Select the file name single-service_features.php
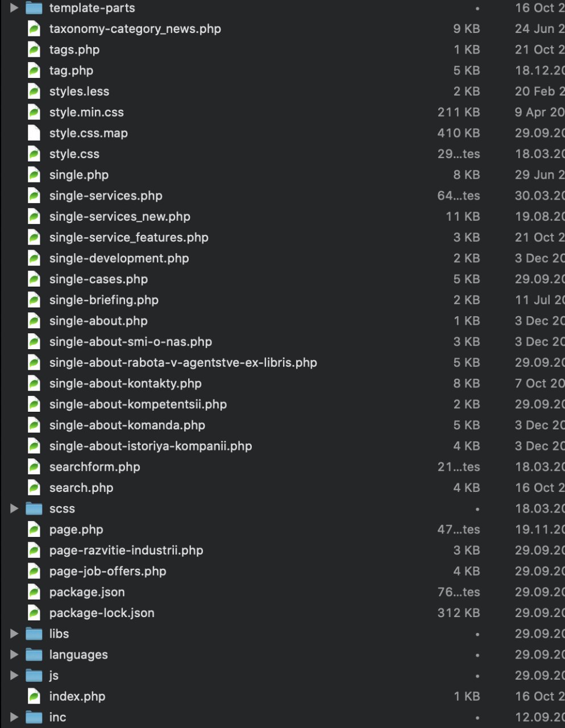565x728 pixels. (128, 237)
